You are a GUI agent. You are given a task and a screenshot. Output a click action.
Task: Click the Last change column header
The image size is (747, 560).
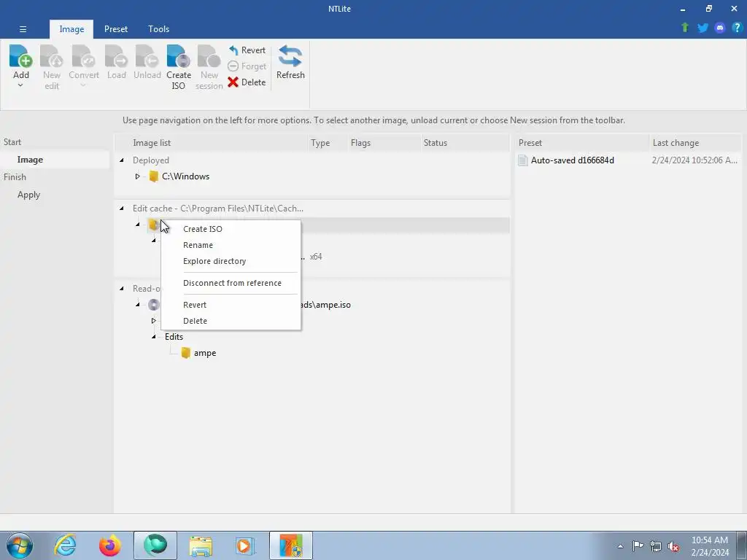tap(676, 143)
